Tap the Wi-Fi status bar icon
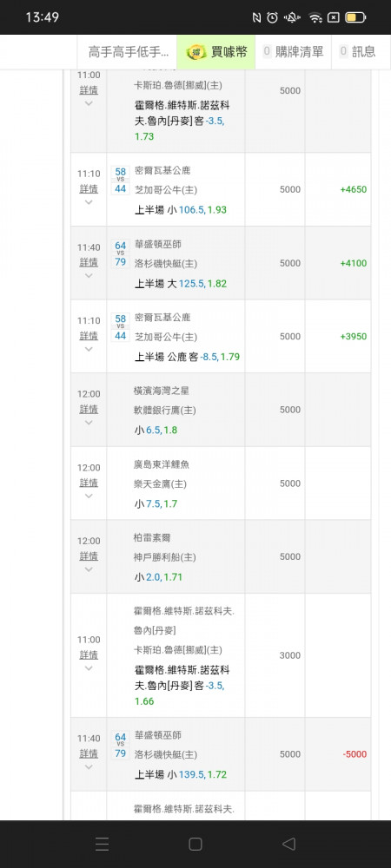Screen dimensions: 391x868 pyautogui.click(x=315, y=17)
